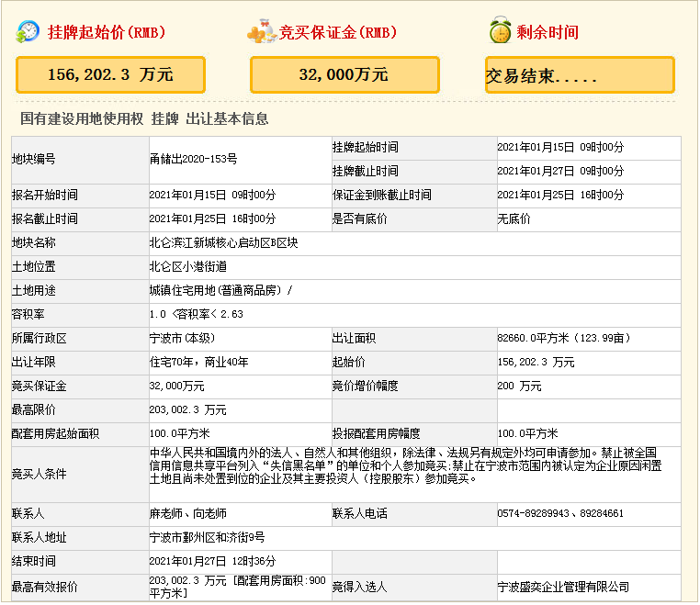Click the 32,000万元 deposit amount box

pyautogui.click(x=344, y=74)
